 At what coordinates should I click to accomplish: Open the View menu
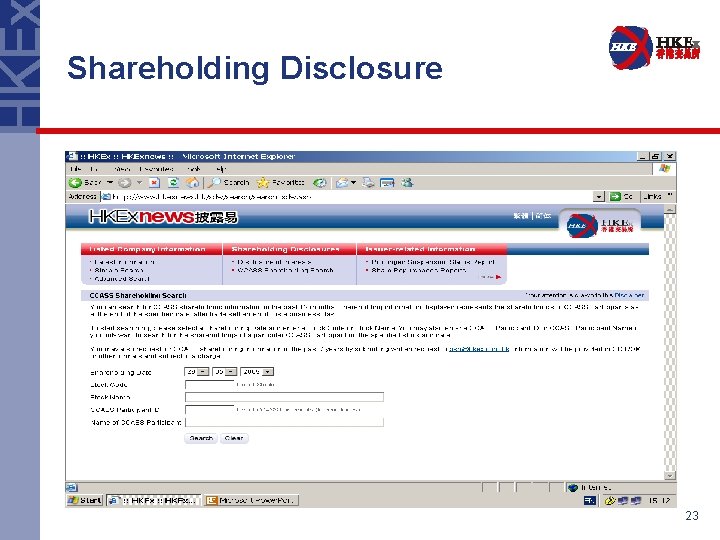[122, 169]
